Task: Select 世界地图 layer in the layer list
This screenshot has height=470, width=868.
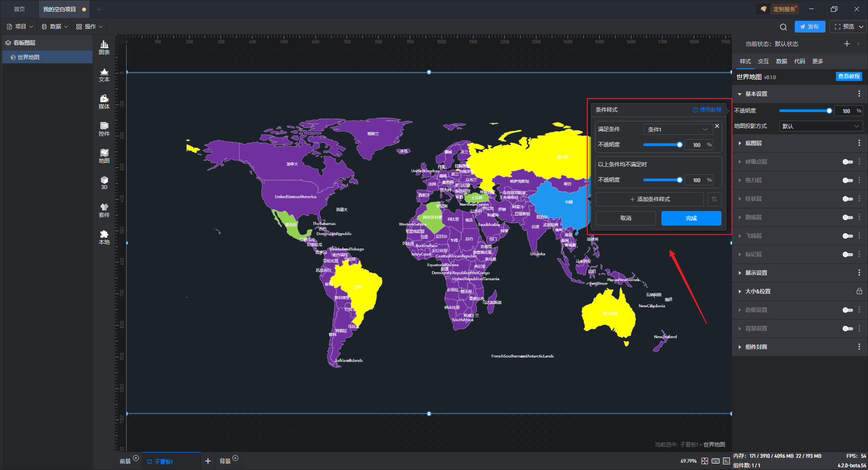Action: [x=28, y=57]
